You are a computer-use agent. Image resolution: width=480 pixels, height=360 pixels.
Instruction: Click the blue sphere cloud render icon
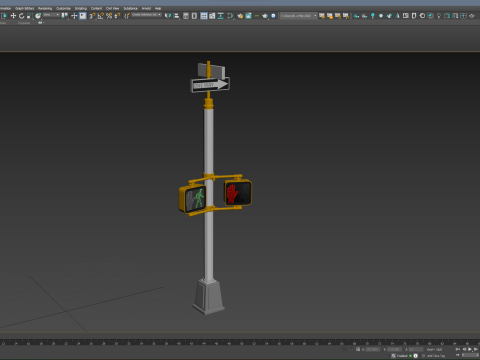tap(273, 16)
